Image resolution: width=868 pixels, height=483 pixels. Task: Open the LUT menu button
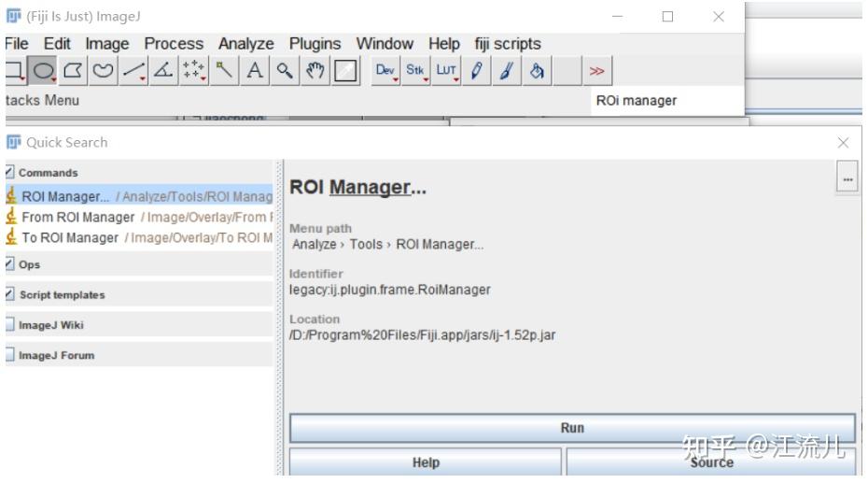[x=446, y=71]
